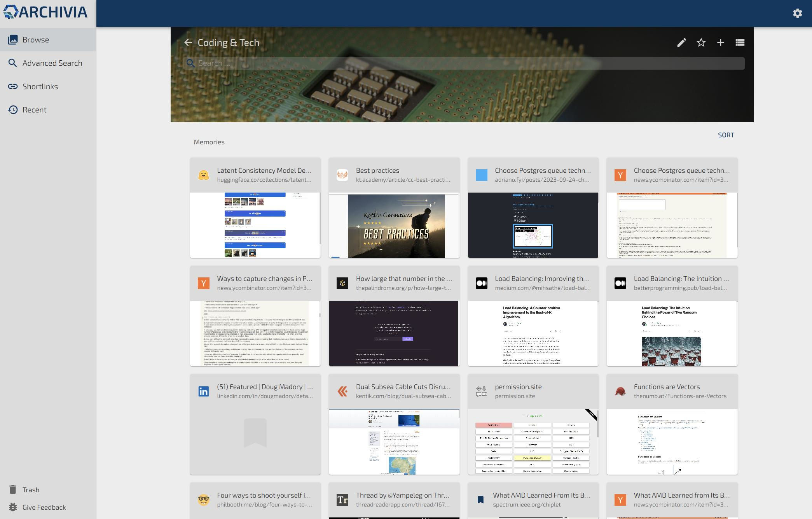Switch to list view layout icon

click(740, 42)
